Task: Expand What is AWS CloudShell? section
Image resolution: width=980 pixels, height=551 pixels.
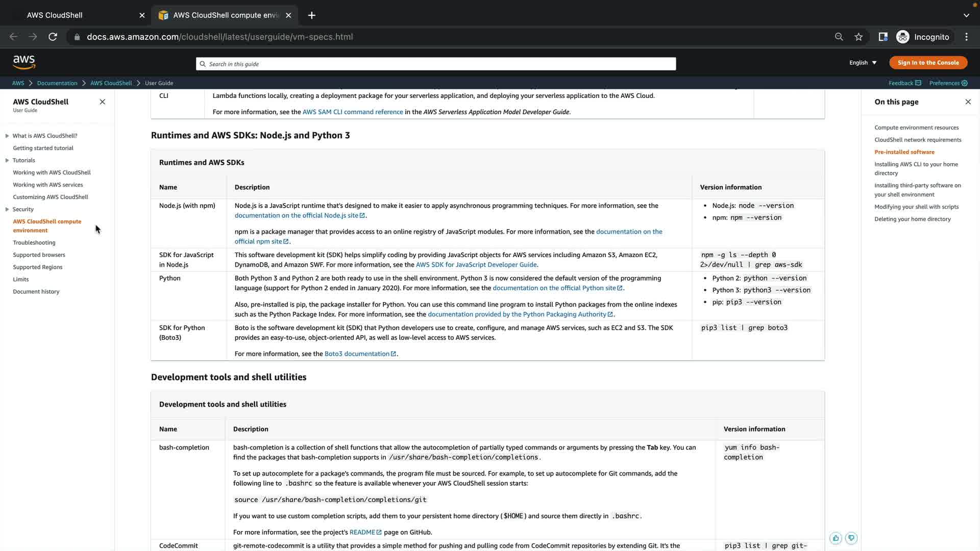Action: tap(7, 136)
